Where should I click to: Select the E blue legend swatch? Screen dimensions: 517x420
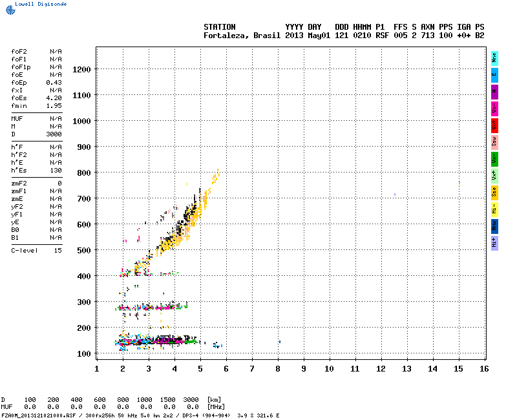494,75
